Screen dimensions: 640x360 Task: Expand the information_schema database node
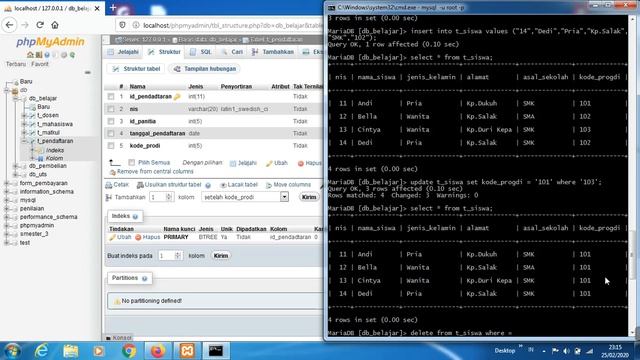tap(6, 192)
